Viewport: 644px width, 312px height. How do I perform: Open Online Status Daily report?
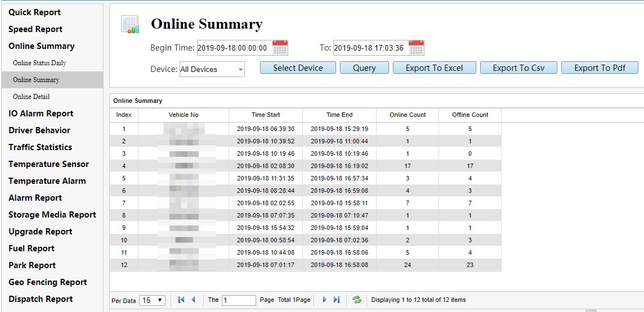(x=39, y=63)
